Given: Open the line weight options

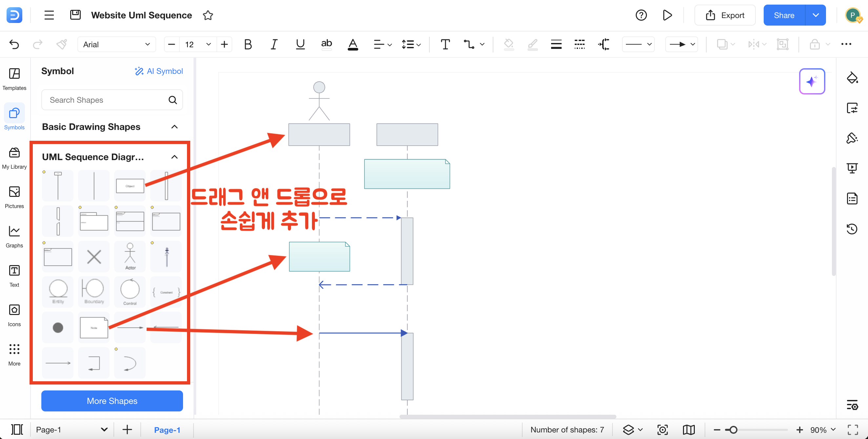Looking at the screenshot, I should click(x=556, y=45).
